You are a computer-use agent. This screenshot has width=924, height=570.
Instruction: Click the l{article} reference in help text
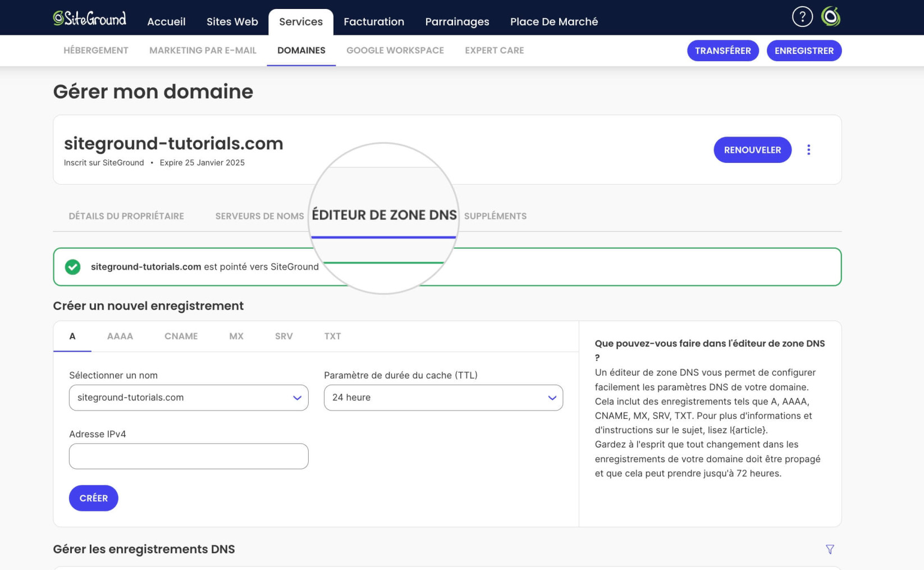[748, 430]
